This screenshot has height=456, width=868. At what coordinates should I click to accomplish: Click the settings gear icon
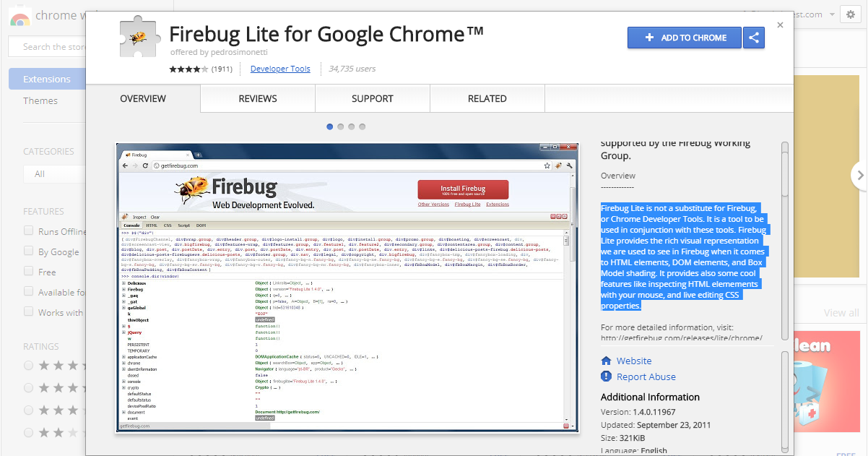[850, 14]
